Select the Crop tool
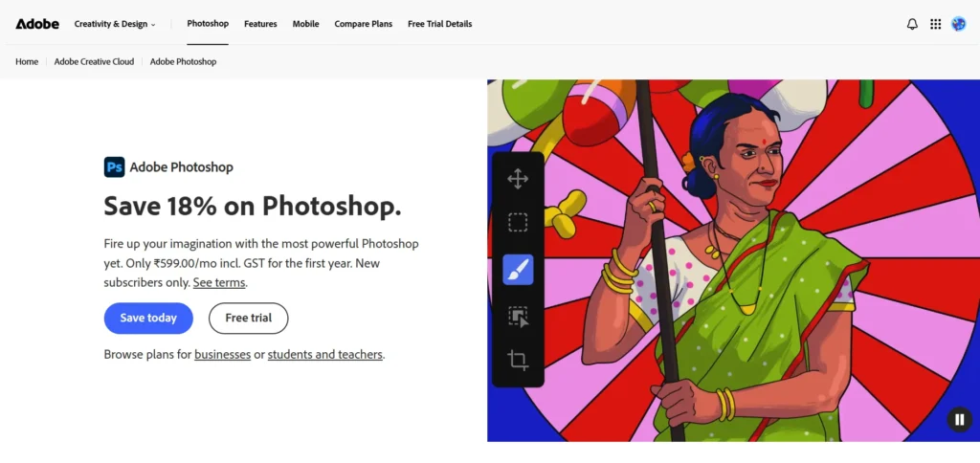Screen dimensions: 980x463 point(518,360)
